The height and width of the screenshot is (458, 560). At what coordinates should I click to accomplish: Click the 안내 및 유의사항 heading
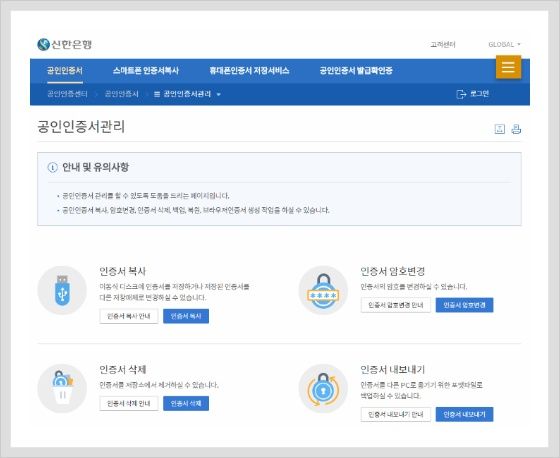[x=95, y=167]
